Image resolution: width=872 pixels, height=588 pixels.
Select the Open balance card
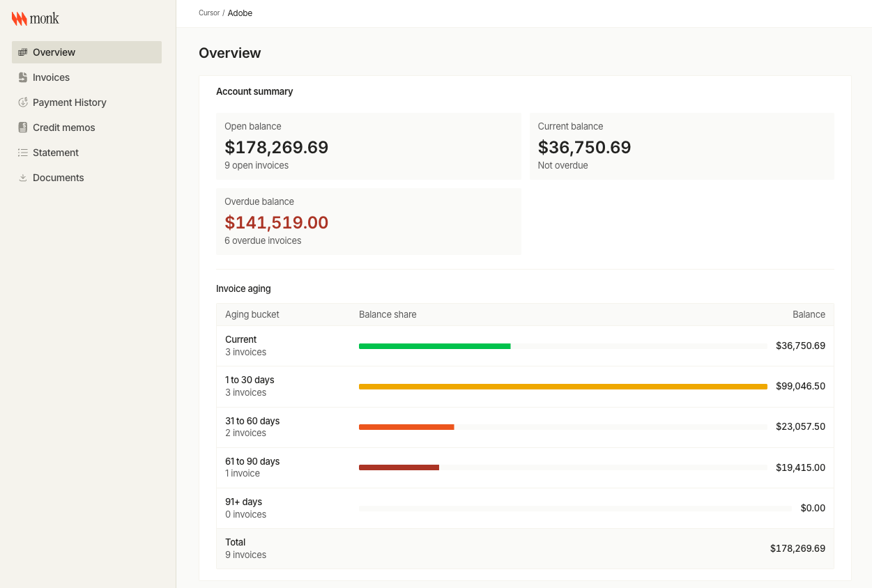pyautogui.click(x=369, y=146)
